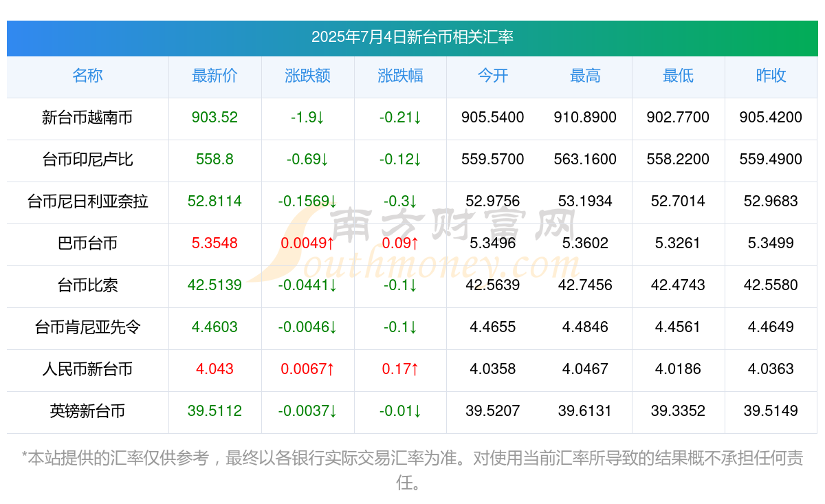Click latest price 4.4603
Screen dimensions: 825x504
pos(214,327)
